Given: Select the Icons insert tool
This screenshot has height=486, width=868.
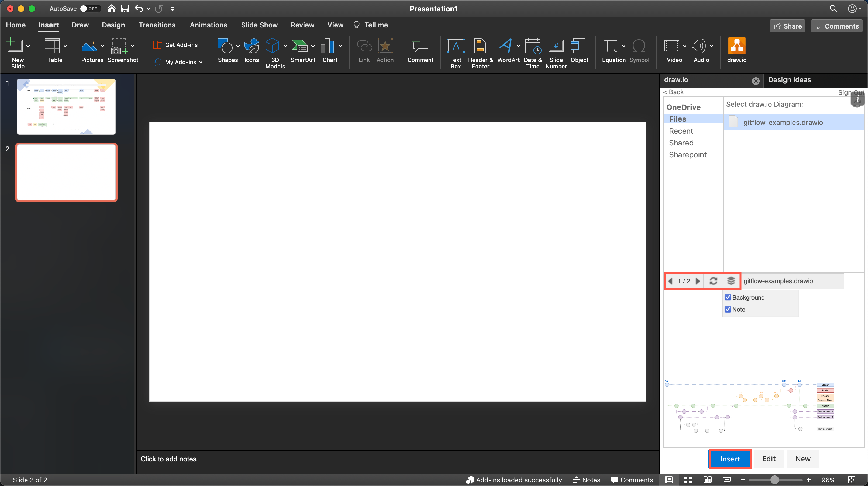Looking at the screenshot, I should tap(252, 51).
